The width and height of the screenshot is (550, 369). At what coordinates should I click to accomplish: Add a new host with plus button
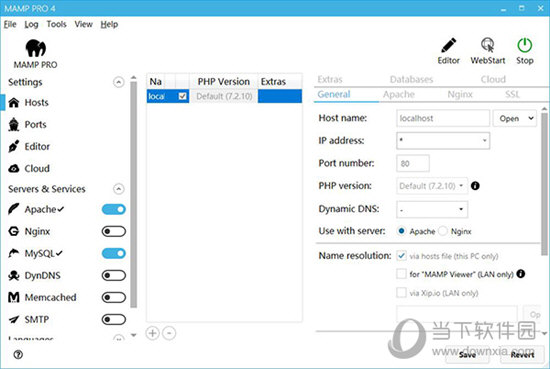coord(153,333)
